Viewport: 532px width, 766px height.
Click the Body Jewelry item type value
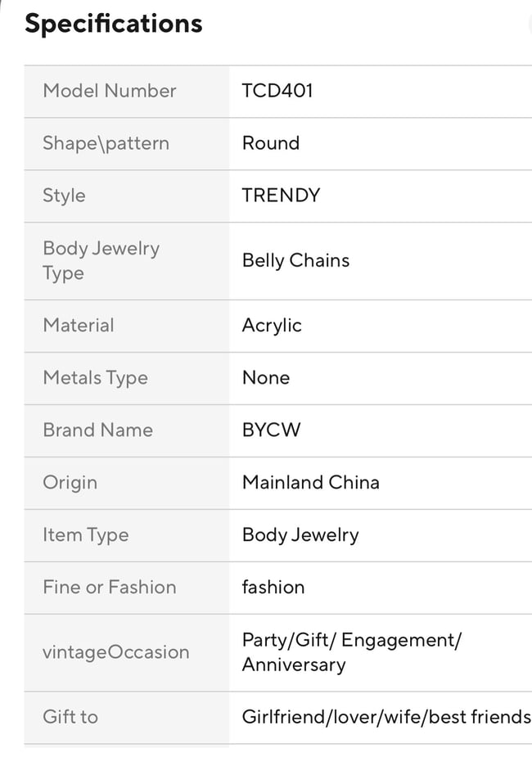pos(300,534)
